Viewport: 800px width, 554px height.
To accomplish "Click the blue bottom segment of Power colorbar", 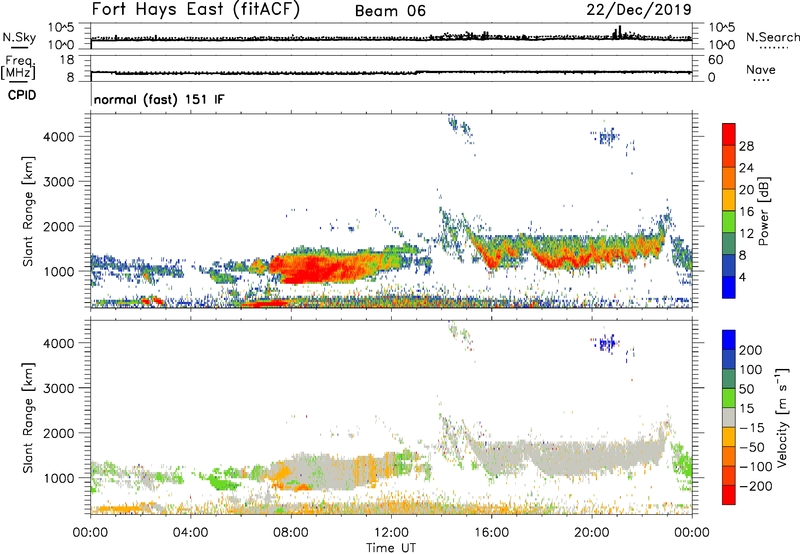I will (x=729, y=287).
